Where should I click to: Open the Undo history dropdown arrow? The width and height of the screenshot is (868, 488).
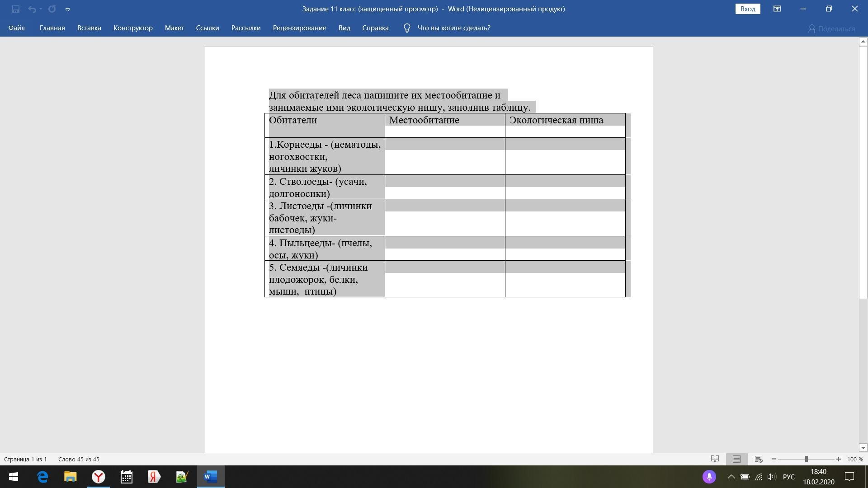[41, 9]
